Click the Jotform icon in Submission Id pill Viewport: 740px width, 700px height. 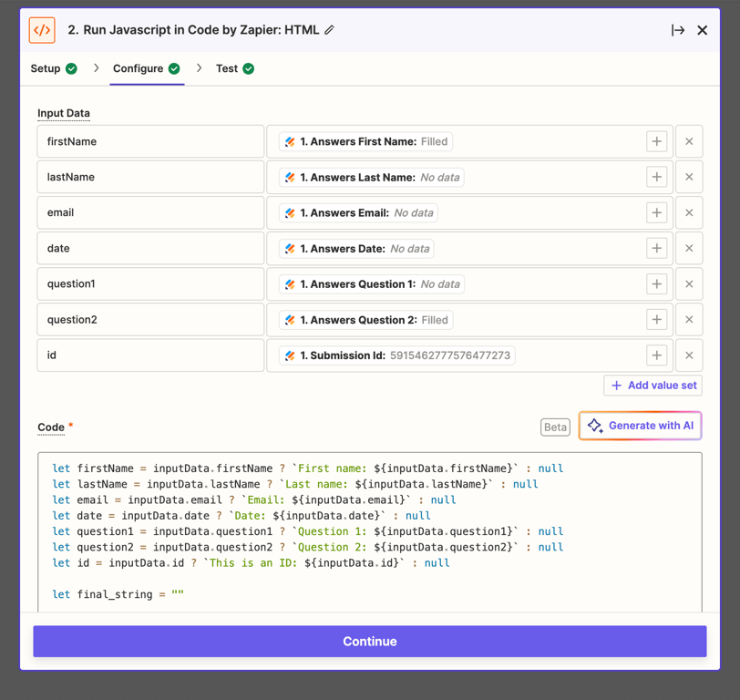290,355
